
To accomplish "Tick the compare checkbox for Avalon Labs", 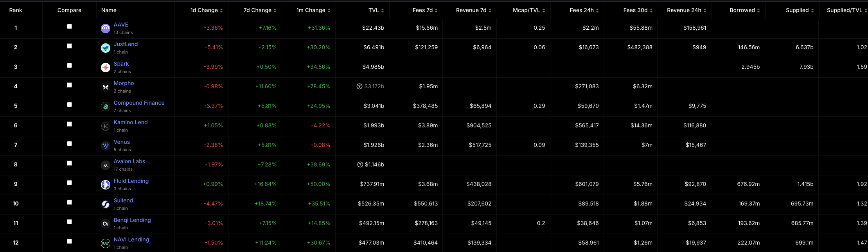I will pyautogui.click(x=69, y=163).
